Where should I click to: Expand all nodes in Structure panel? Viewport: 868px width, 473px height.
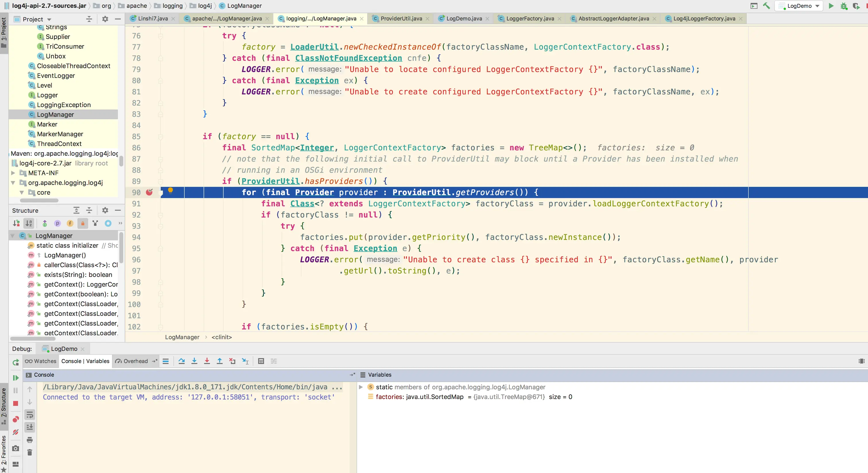point(76,211)
